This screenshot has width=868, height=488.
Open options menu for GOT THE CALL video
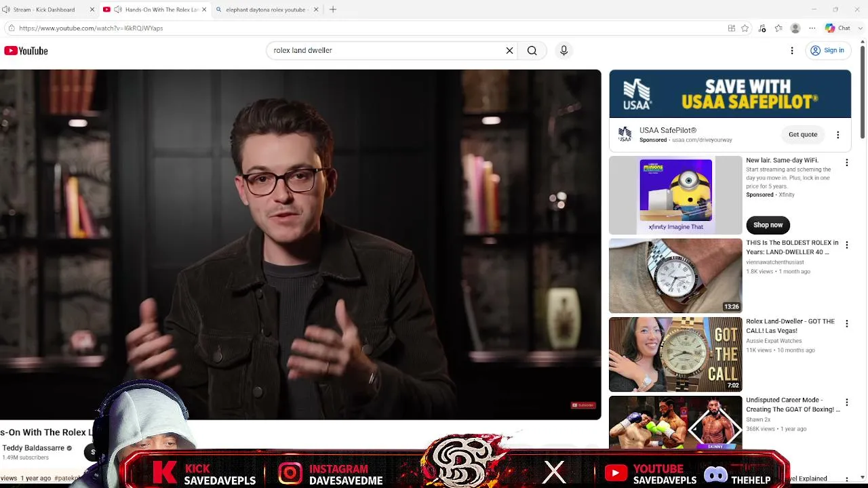pyautogui.click(x=846, y=324)
